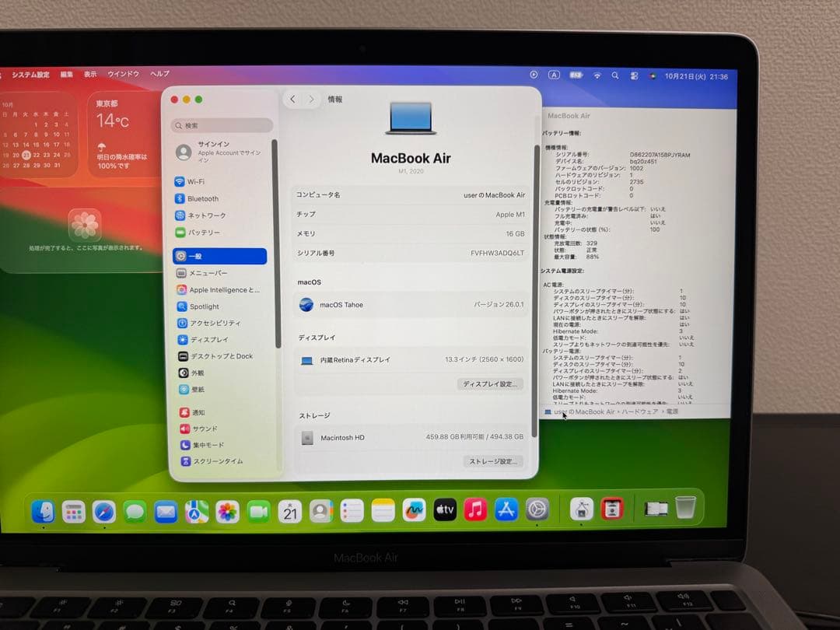Open スクリーンタイム settings

pos(212,462)
